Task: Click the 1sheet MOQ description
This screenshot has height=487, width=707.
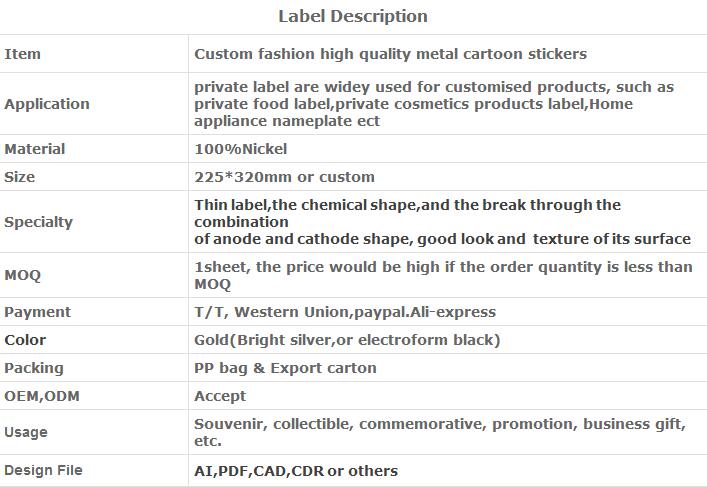Action: [443, 275]
